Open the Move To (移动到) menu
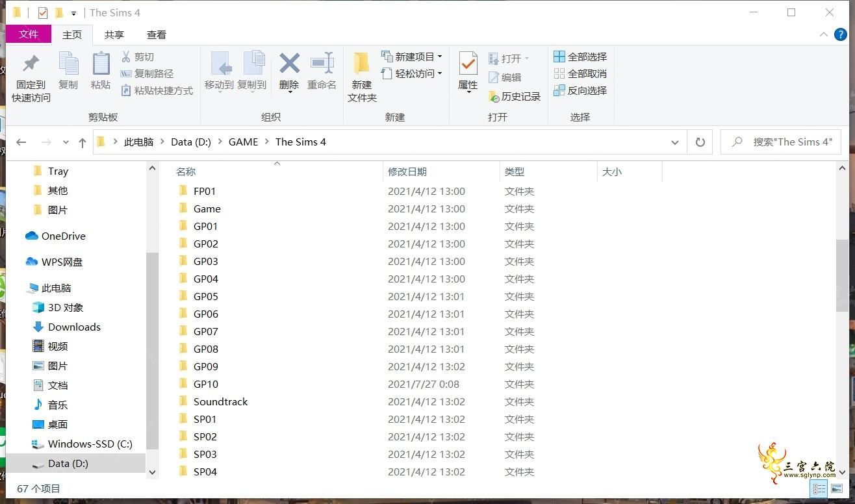The height and width of the screenshot is (504, 855). coord(219,71)
